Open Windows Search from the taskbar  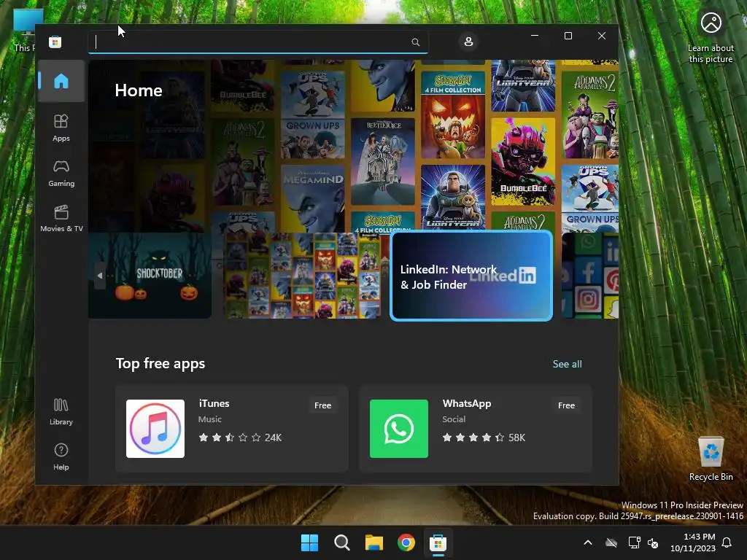[341, 542]
